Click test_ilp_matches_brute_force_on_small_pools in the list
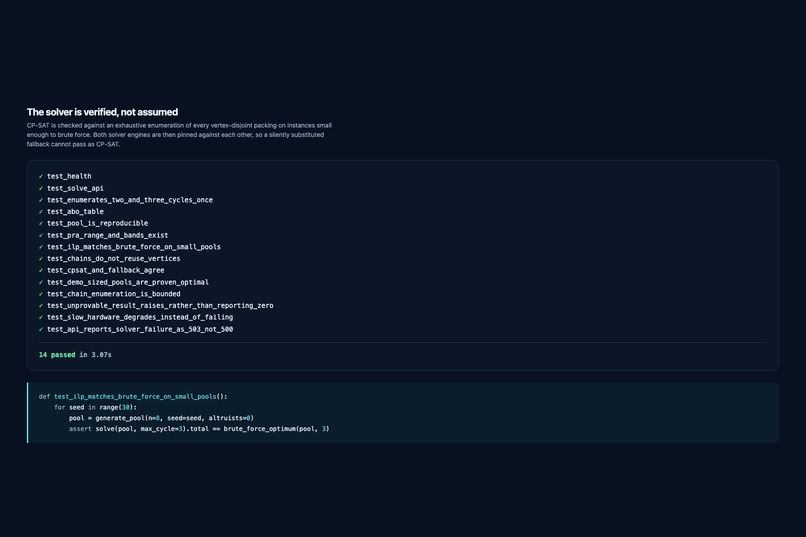Image resolution: width=806 pixels, height=537 pixels. (130, 247)
